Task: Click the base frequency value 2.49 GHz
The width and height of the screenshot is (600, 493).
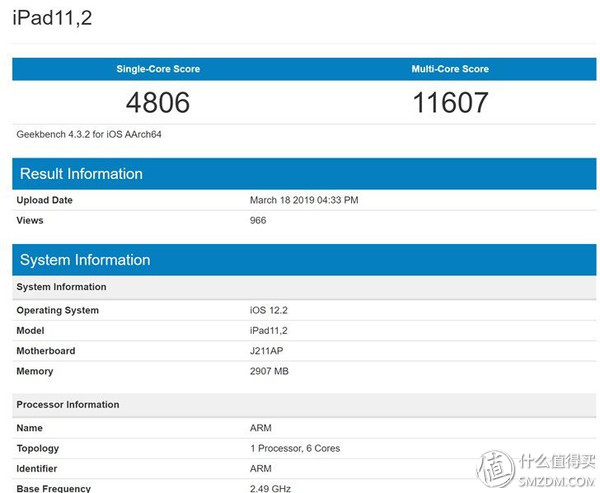Action: pos(269,488)
